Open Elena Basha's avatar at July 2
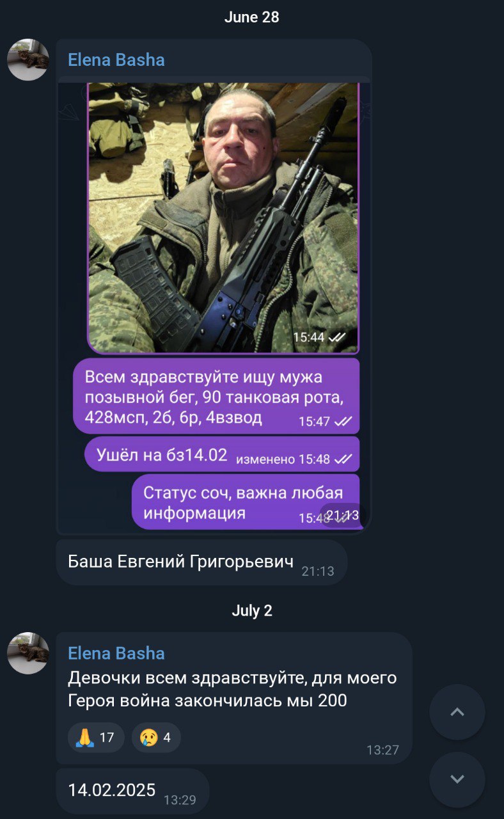The image size is (504, 819). [28, 653]
